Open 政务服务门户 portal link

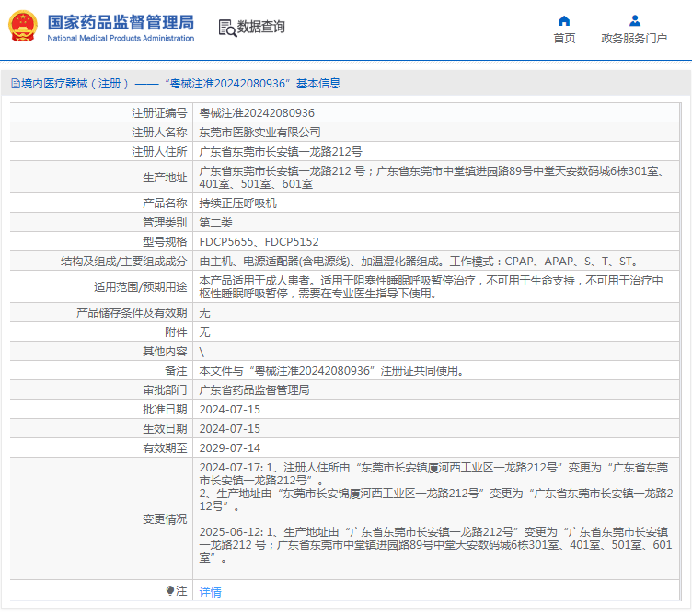coord(634,39)
